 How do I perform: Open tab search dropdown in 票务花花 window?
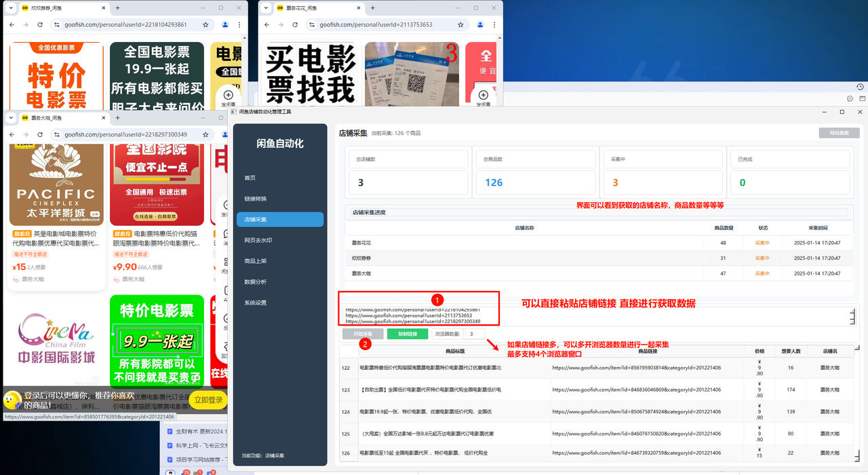point(266,8)
